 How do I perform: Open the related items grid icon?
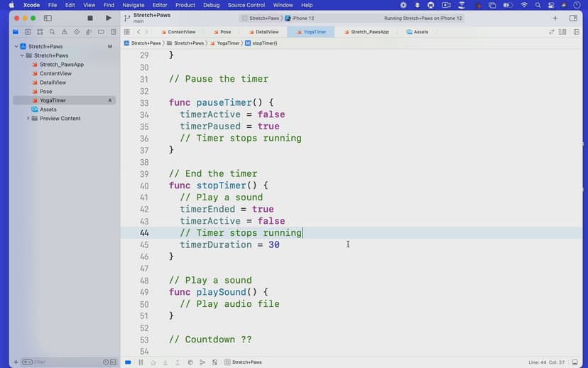tap(126, 32)
